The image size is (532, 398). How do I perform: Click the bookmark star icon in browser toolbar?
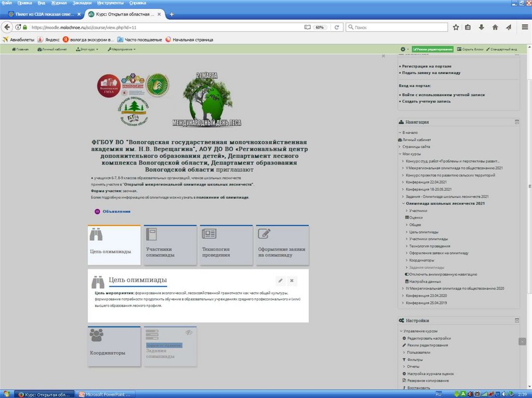456,27
